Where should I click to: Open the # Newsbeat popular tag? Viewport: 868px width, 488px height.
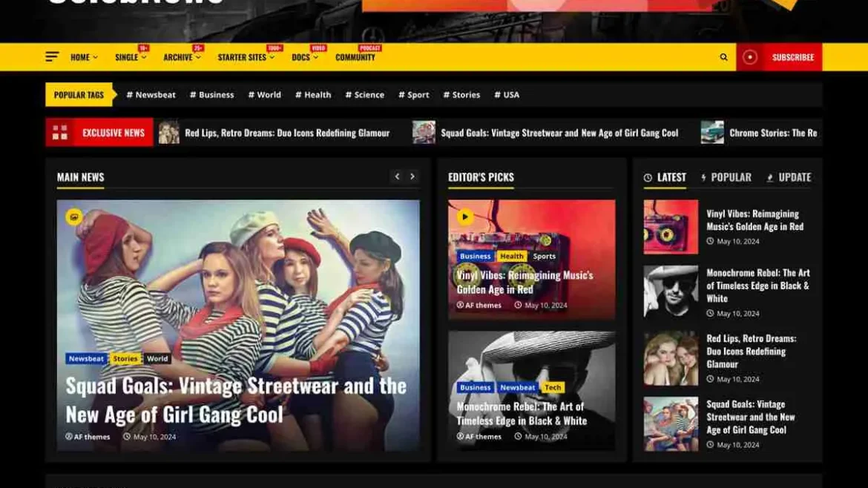151,95
